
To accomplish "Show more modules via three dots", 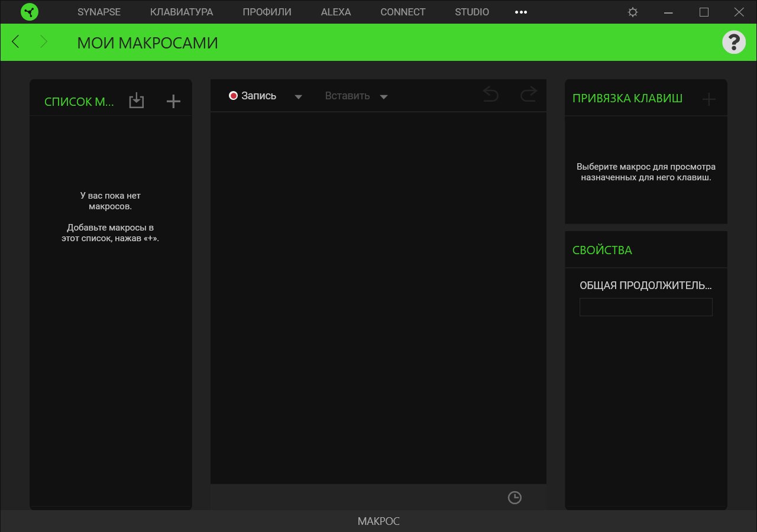I will pos(521,12).
